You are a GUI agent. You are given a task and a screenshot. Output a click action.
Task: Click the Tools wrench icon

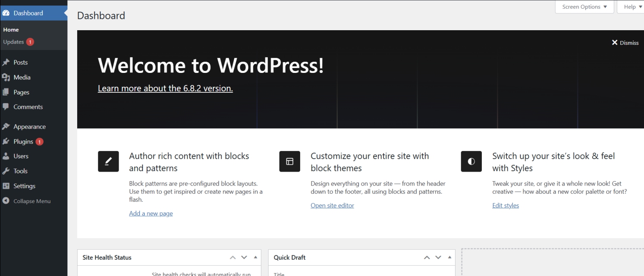(6, 171)
